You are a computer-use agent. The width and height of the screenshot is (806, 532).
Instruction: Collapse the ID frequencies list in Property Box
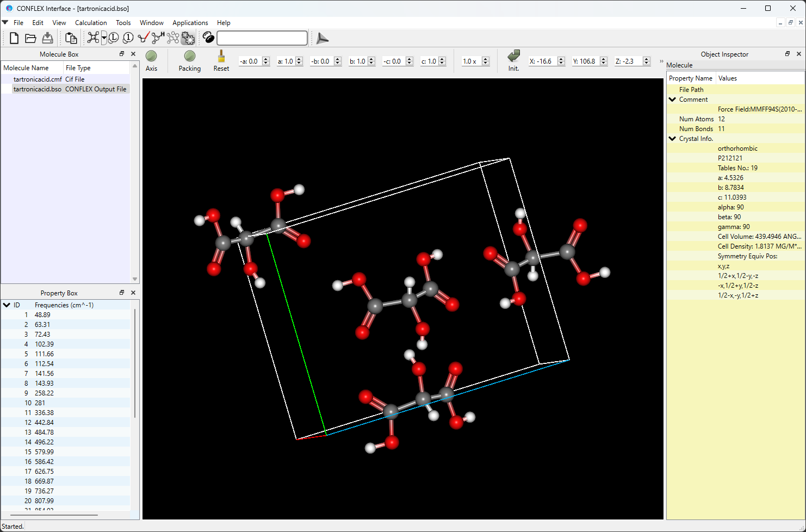[x=7, y=305]
